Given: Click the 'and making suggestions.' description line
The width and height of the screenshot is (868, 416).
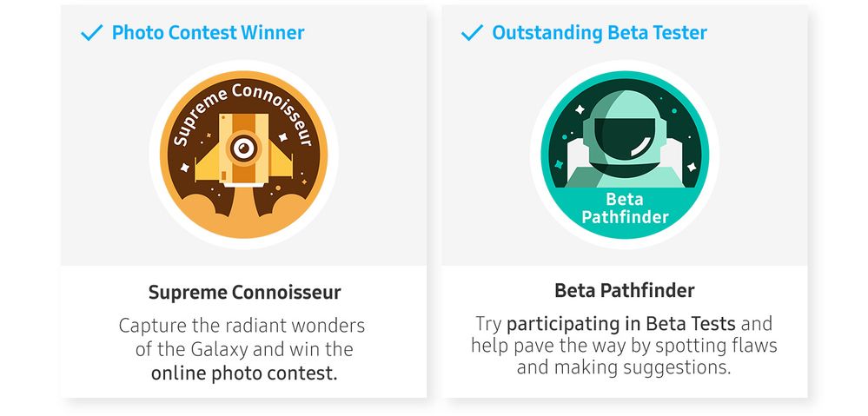Looking at the screenshot, I should pyautogui.click(x=624, y=367).
